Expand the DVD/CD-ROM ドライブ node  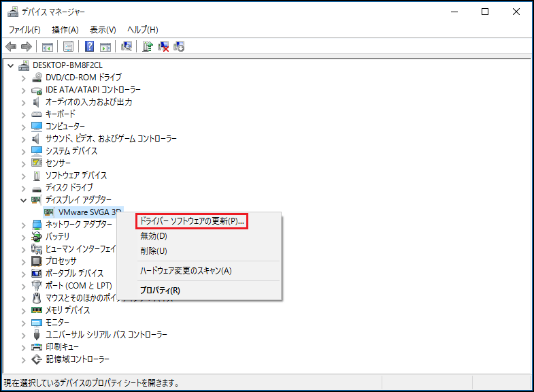coord(24,78)
